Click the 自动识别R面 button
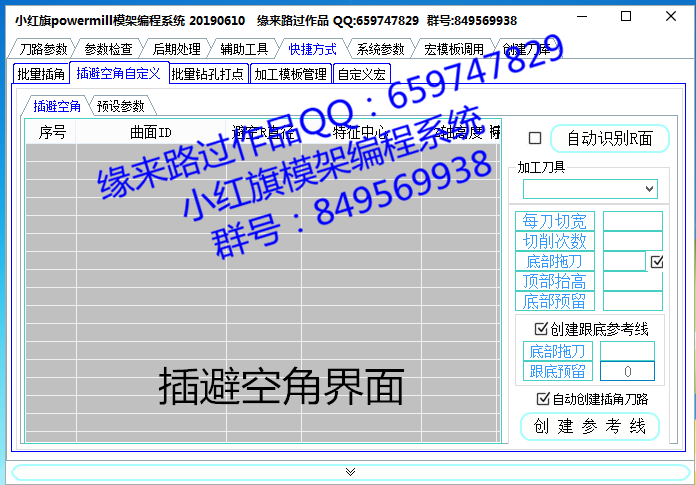The width and height of the screenshot is (696, 485). click(x=610, y=138)
